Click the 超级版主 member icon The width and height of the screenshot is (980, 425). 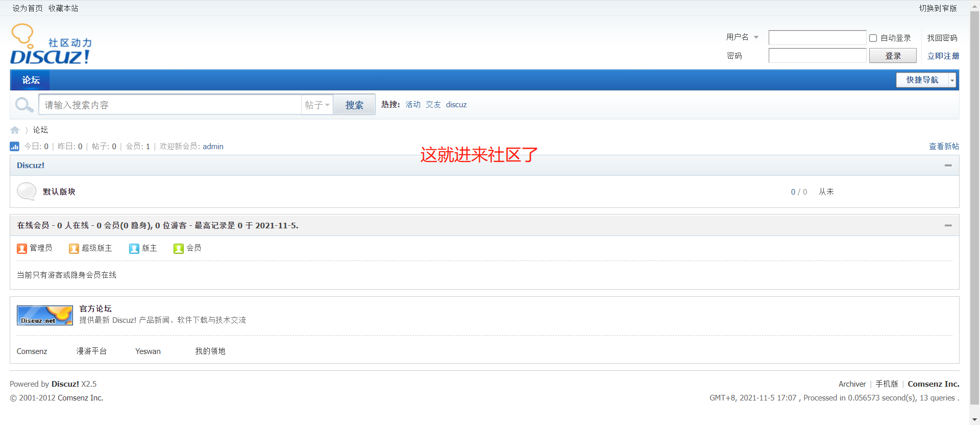tap(74, 248)
